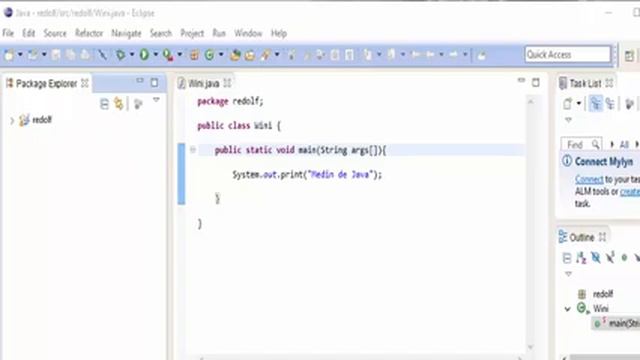The width and height of the screenshot is (640, 360).
Task: Click the create link in Mylyn panel
Action: (x=630, y=191)
